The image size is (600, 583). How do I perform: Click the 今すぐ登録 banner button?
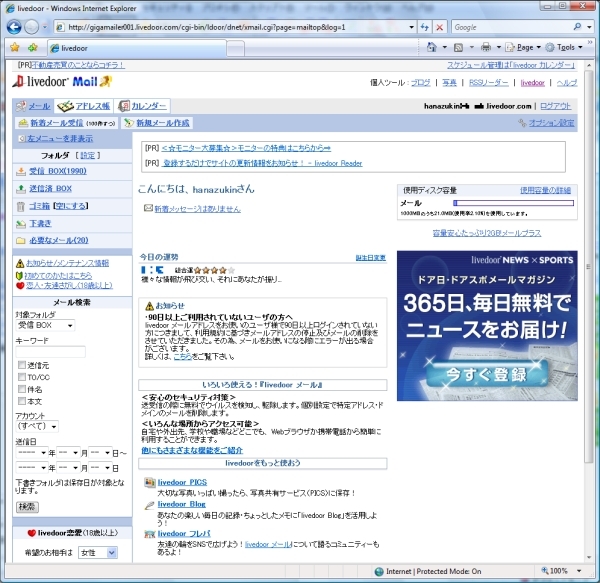point(486,374)
